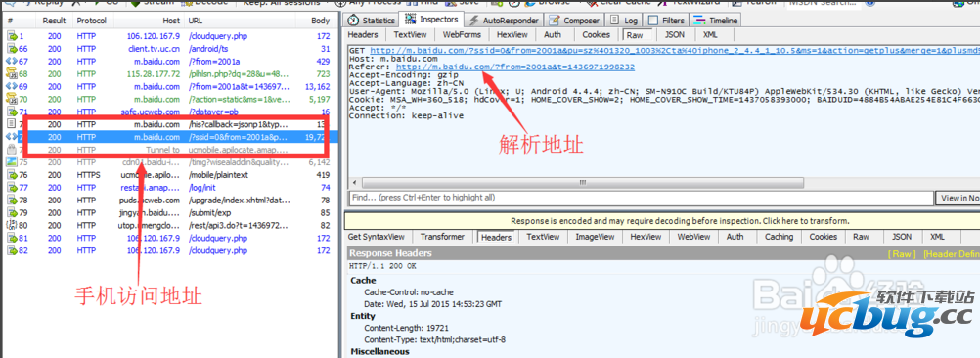This screenshot has width=980, height=358.
Task: Select session 78 /upgrade/index.xhtml row
Action: [x=169, y=200]
